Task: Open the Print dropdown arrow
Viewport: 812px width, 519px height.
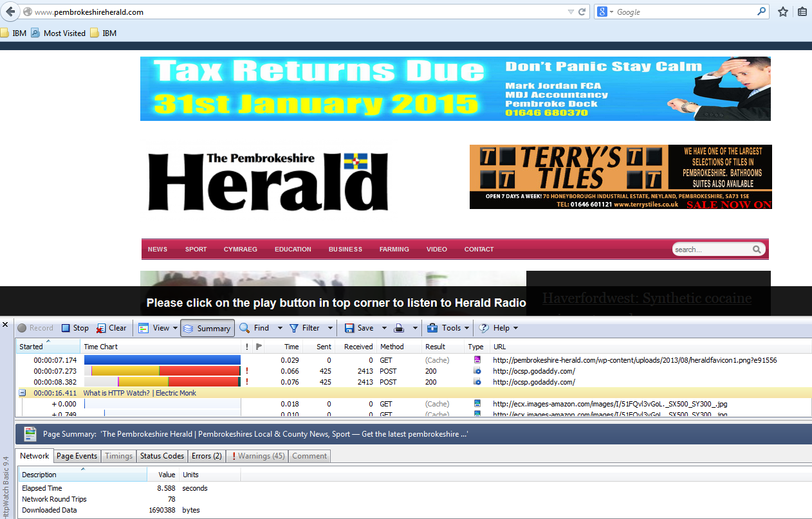Action: pyautogui.click(x=415, y=328)
